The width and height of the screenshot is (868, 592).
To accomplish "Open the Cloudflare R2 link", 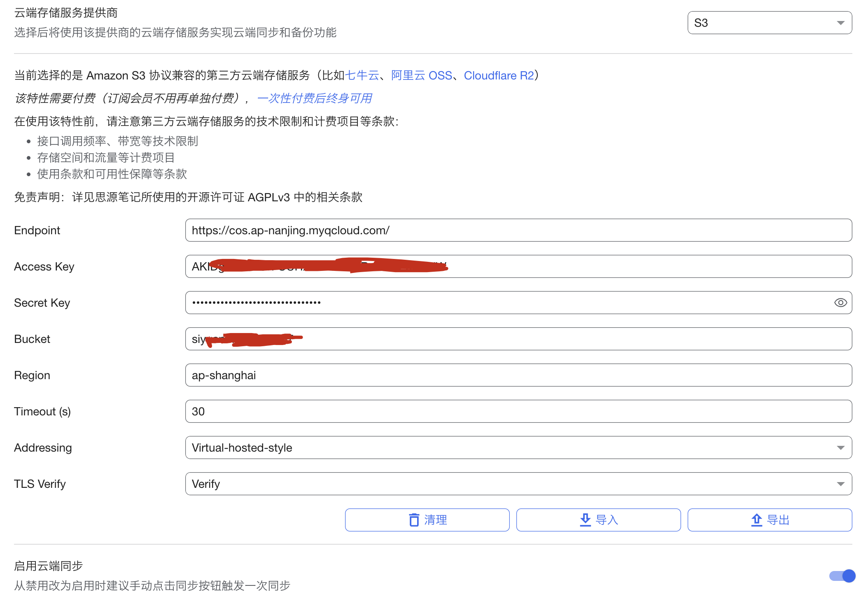I will pyautogui.click(x=498, y=75).
